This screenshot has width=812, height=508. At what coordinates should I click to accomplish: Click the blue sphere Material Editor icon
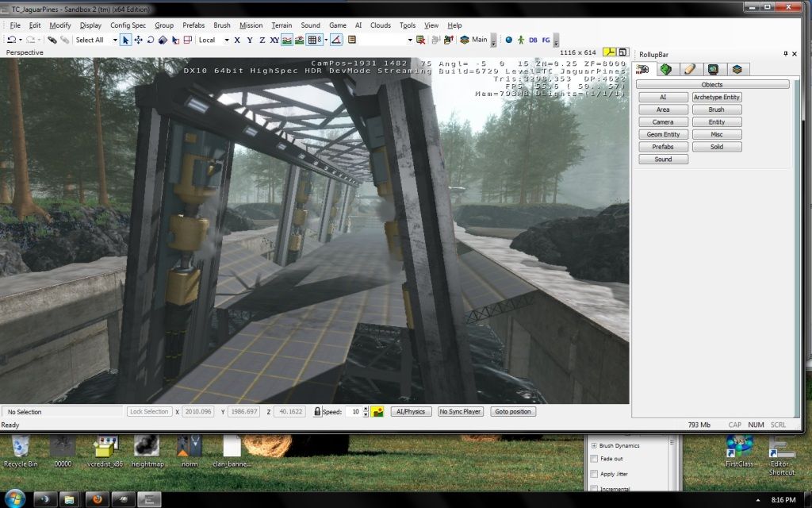(508, 40)
